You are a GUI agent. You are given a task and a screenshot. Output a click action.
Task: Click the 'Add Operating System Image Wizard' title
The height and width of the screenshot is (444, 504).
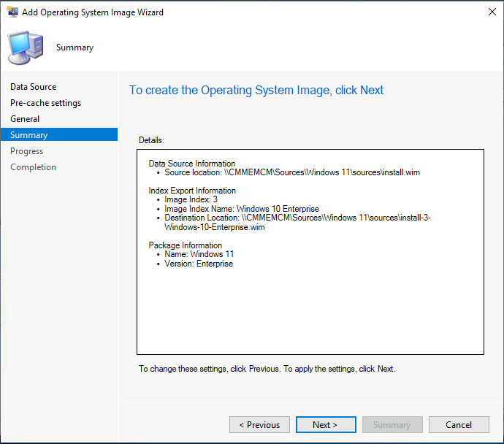pyautogui.click(x=93, y=12)
